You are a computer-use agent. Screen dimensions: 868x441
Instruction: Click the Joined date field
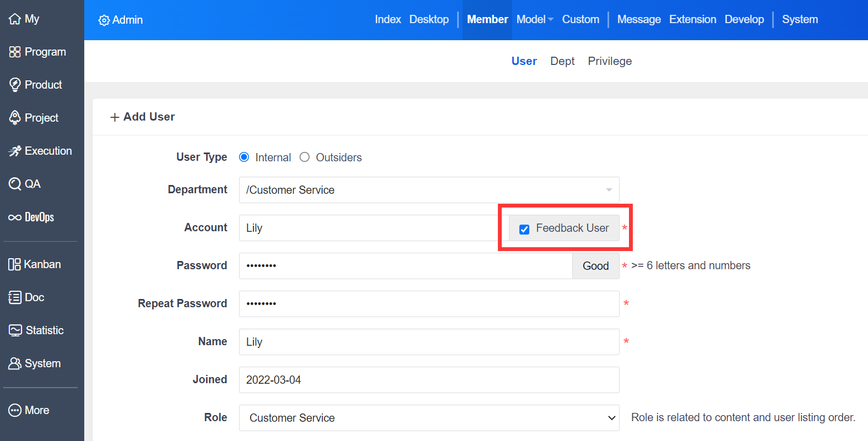point(428,380)
